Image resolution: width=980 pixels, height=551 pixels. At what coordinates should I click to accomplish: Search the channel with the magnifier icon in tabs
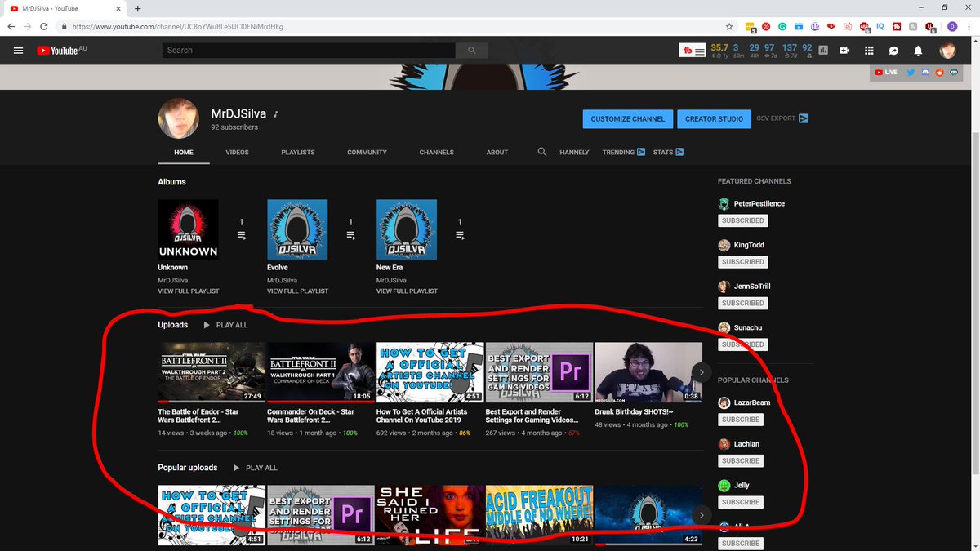542,152
